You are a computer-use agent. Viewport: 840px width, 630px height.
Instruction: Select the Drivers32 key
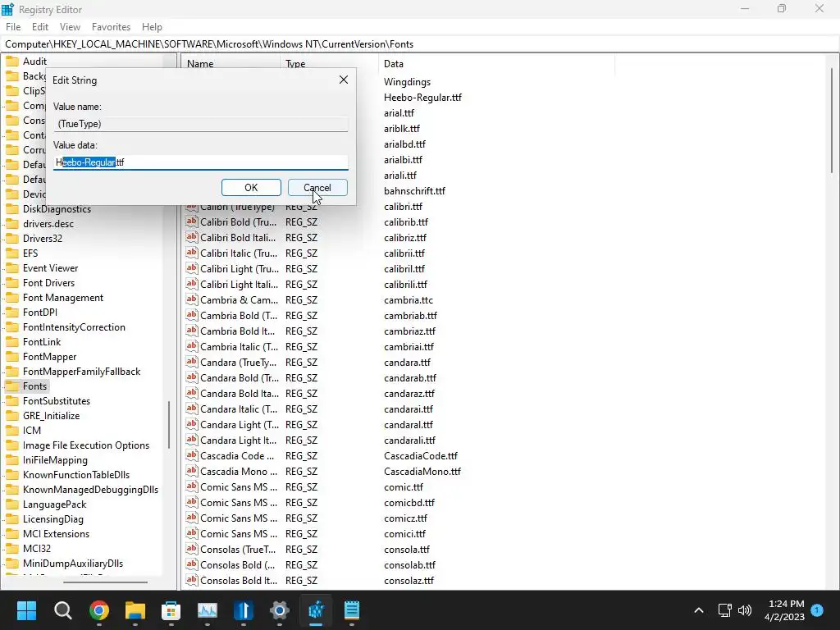[x=43, y=239]
